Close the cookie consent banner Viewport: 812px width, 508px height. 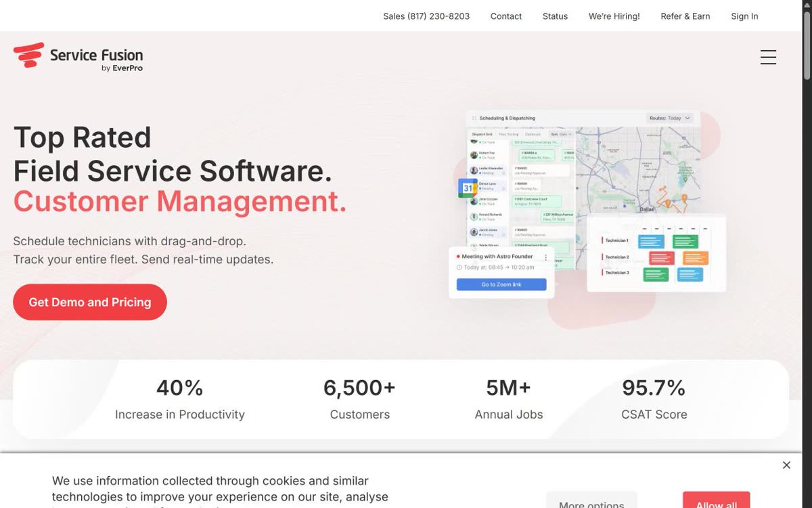tap(786, 465)
